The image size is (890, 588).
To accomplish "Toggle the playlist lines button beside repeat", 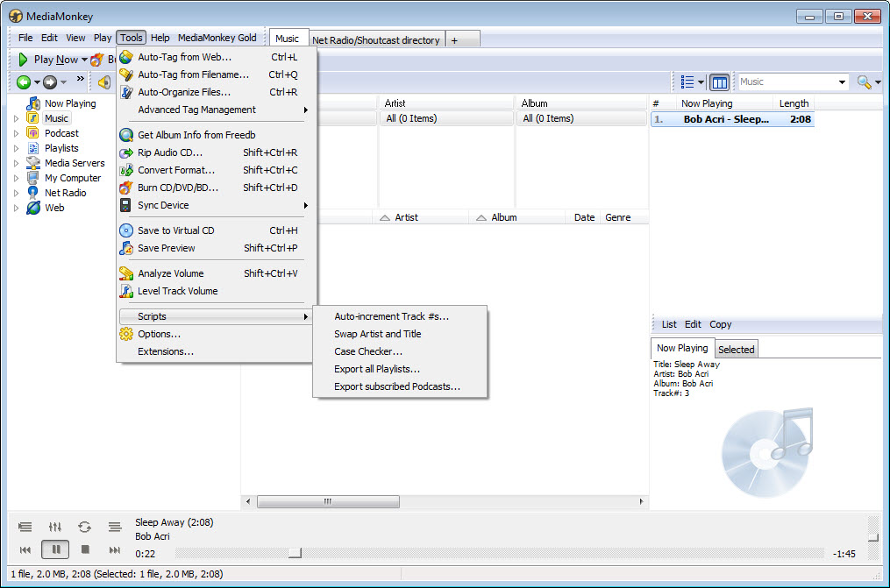I will pos(115,528).
